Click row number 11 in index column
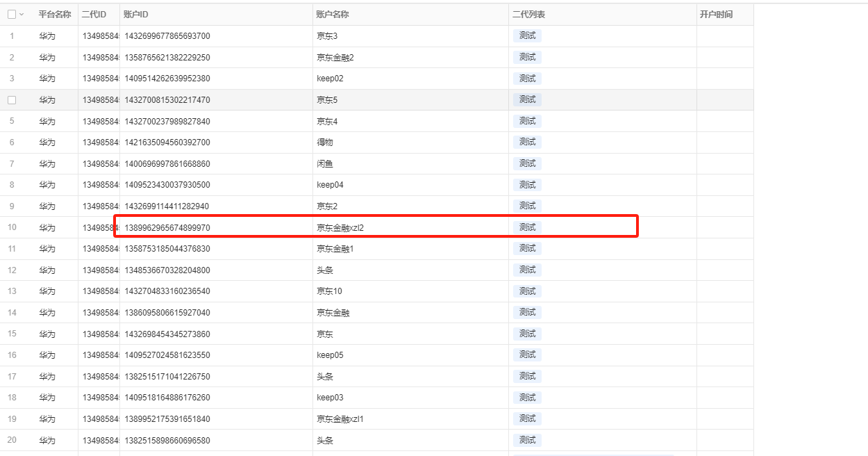Viewport: 868px width, 456px height. (x=12, y=249)
